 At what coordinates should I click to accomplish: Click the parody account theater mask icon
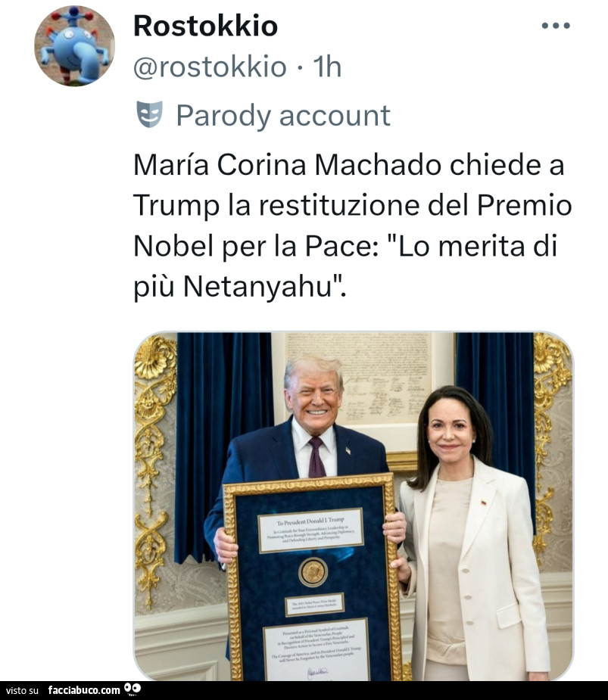point(150,112)
